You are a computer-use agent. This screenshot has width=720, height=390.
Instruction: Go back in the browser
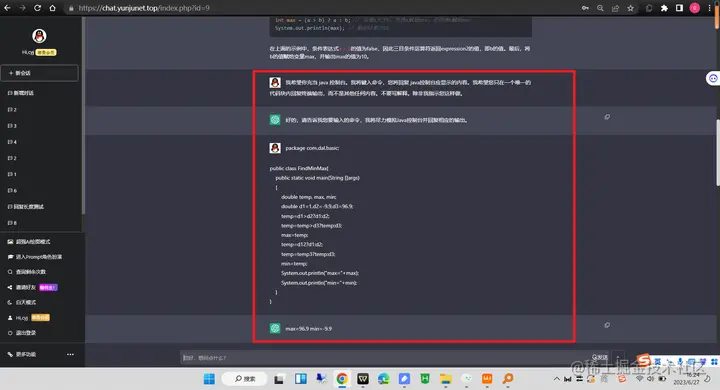click(7, 8)
